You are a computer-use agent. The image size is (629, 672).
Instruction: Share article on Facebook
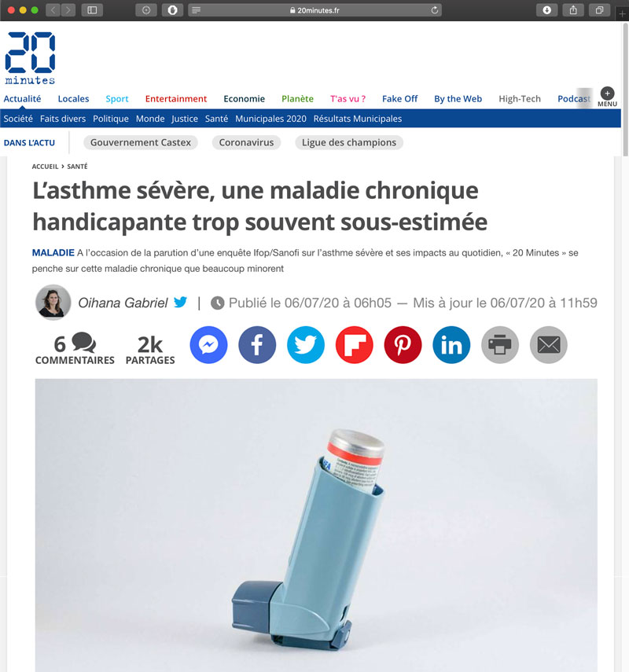tap(257, 345)
